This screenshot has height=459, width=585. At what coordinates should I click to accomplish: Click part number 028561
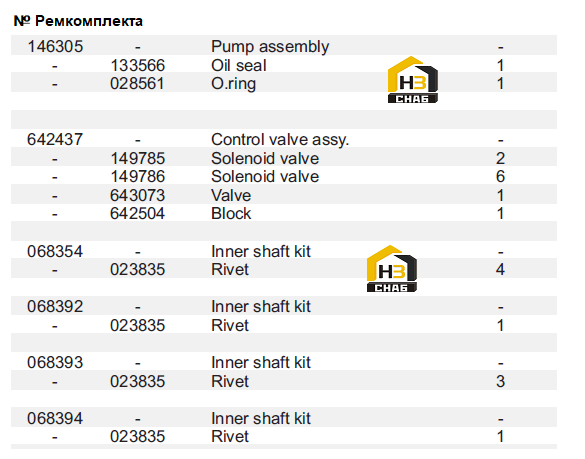137,84
